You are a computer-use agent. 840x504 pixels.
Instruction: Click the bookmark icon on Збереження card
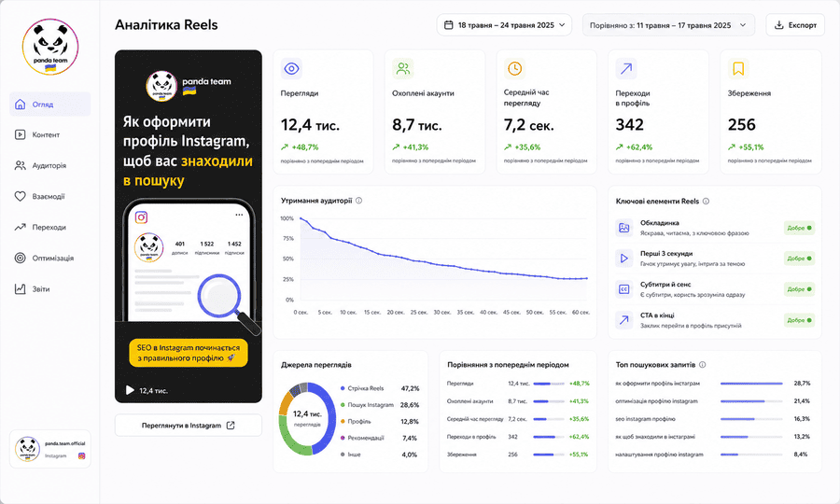[738, 68]
